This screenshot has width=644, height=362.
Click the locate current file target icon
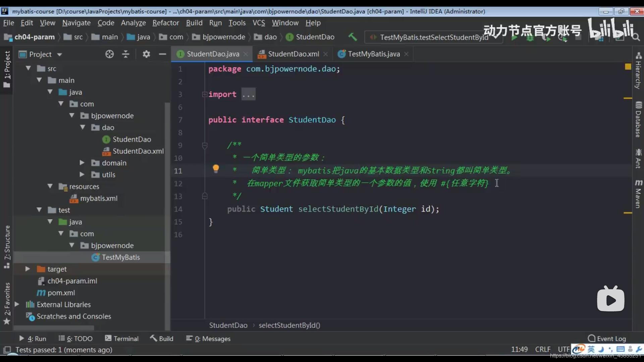[x=109, y=54]
